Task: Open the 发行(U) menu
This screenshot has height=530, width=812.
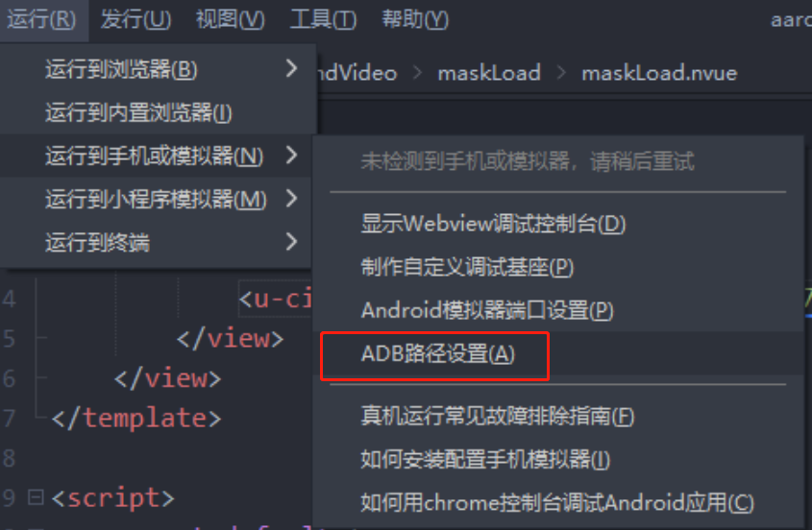Action: [135, 19]
